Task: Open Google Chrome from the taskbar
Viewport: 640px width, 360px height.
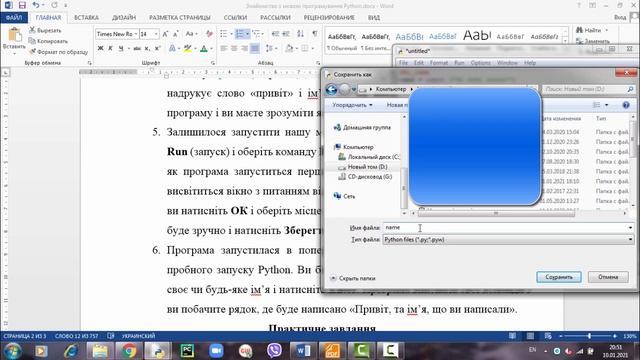Action: [128, 351]
